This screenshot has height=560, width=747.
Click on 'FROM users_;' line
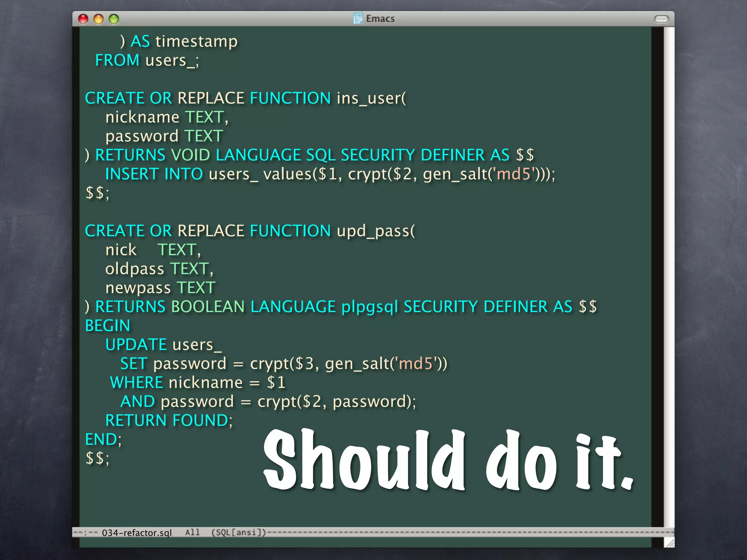point(147,60)
